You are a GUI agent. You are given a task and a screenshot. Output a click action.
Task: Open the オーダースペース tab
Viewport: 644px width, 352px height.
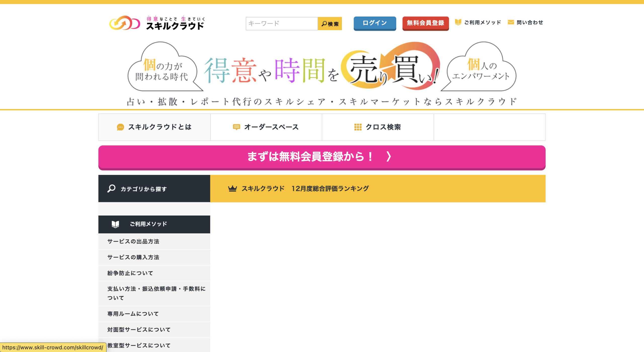click(266, 127)
